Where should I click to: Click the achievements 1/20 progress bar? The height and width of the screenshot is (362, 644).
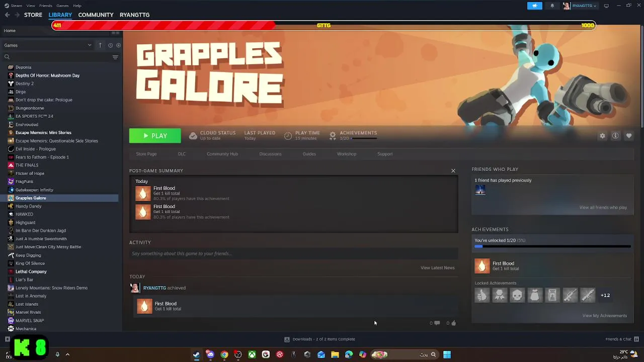tap(552, 246)
